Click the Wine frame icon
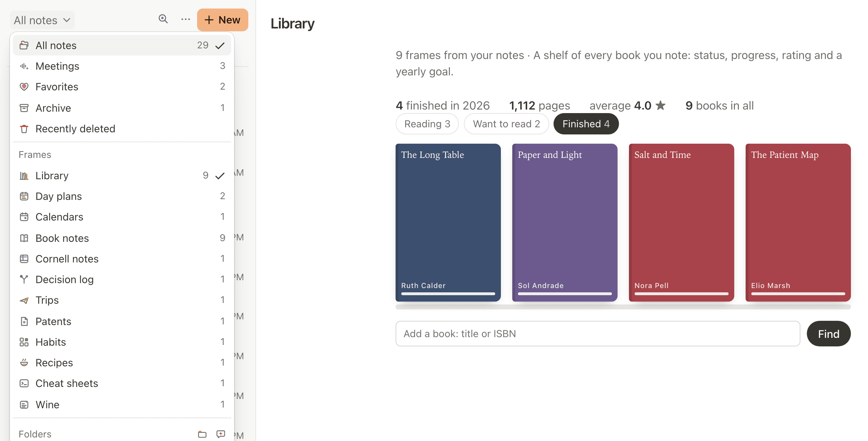The height and width of the screenshot is (441, 868). tap(24, 405)
